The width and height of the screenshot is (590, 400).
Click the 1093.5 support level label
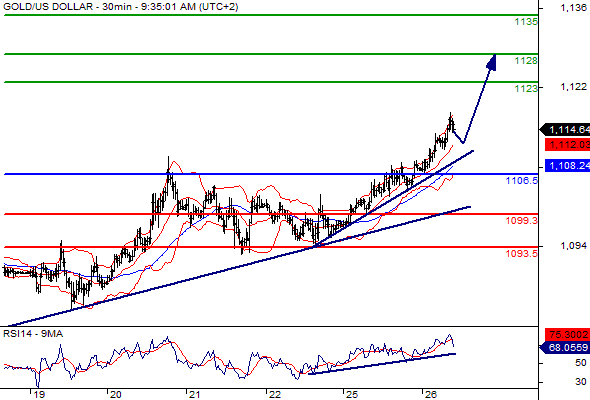[x=522, y=254]
